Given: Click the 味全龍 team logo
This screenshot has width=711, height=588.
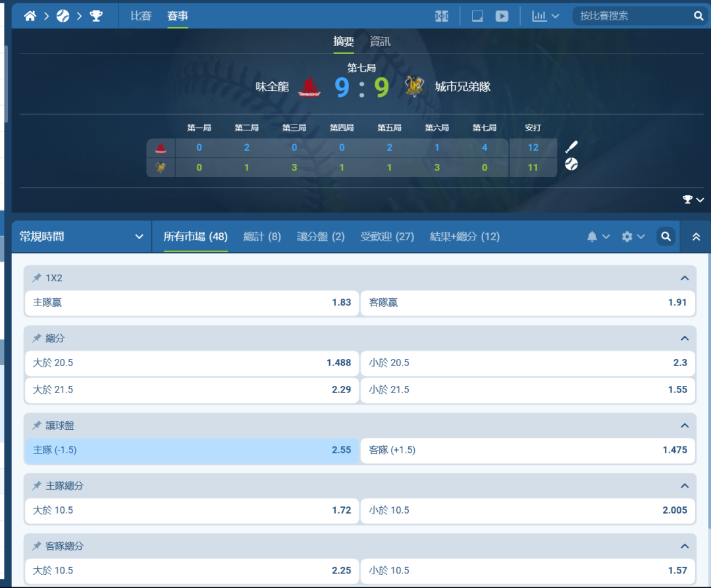Looking at the screenshot, I should point(309,87).
